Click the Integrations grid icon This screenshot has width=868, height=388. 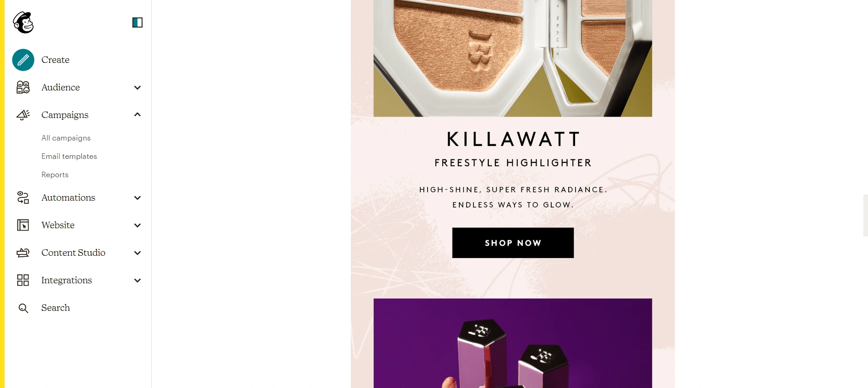(x=23, y=280)
